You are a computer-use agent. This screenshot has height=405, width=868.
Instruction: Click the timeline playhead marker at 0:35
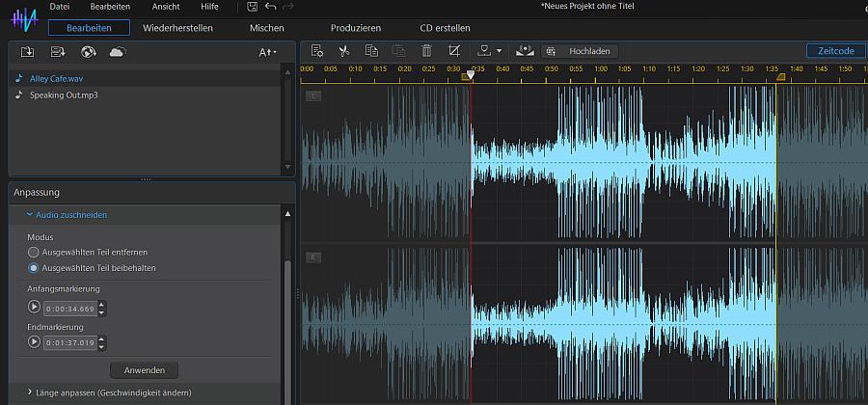point(471,74)
